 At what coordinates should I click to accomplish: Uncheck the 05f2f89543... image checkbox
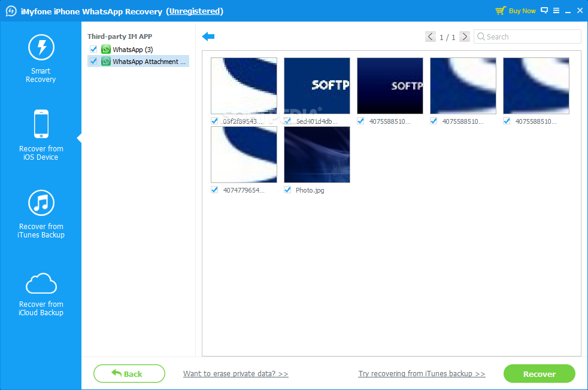214,121
